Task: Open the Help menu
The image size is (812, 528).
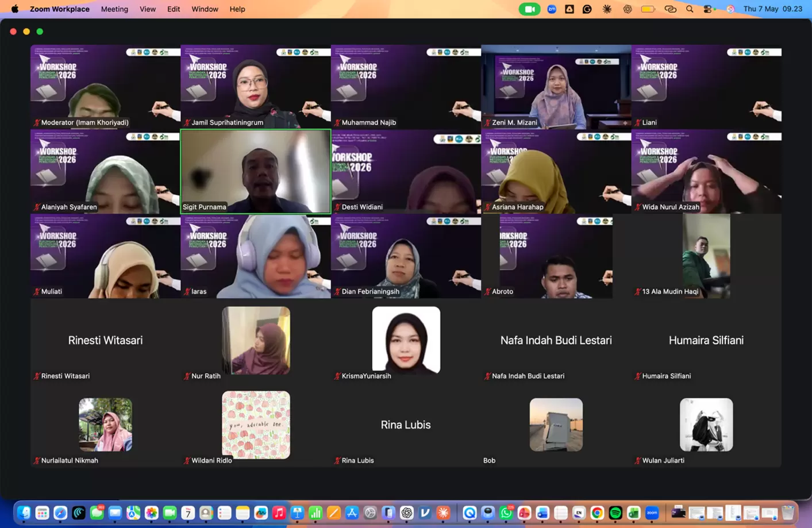Action: tap(237, 9)
